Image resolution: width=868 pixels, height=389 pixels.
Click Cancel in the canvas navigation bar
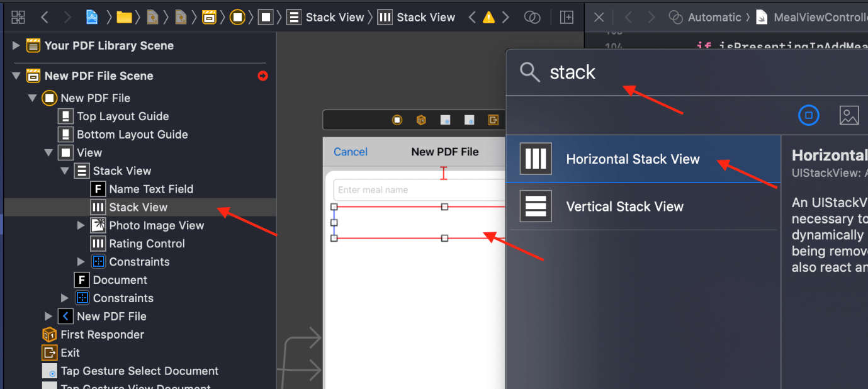pos(351,152)
